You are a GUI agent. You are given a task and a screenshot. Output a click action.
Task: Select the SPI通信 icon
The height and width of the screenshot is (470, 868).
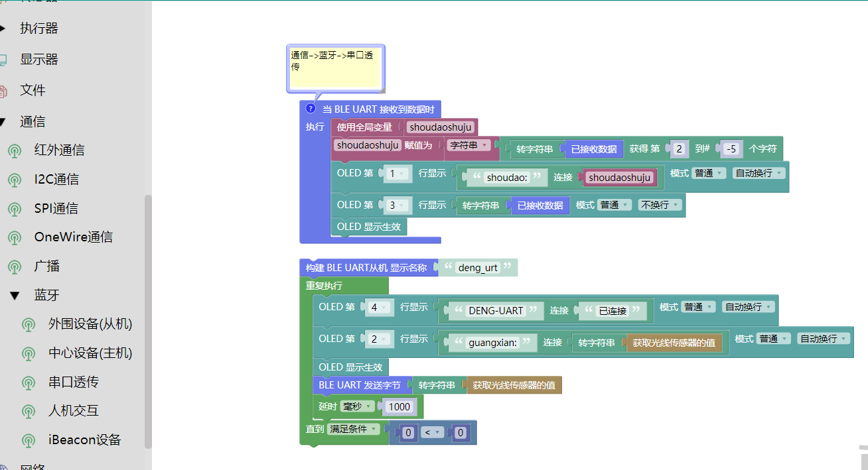[x=15, y=208]
